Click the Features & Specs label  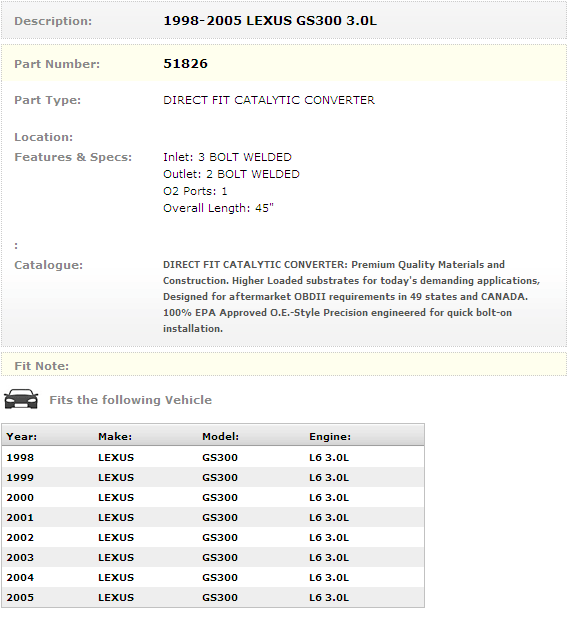pyautogui.click(x=73, y=157)
